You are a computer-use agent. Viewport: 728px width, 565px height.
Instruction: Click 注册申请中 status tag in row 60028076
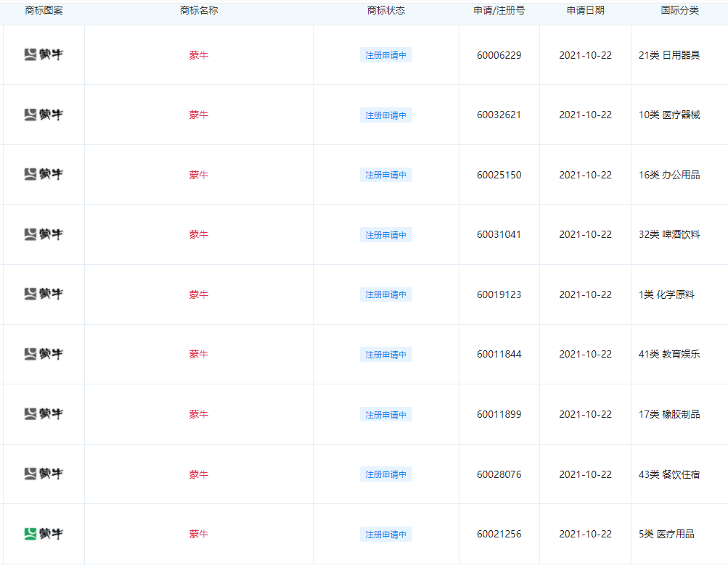(x=386, y=474)
